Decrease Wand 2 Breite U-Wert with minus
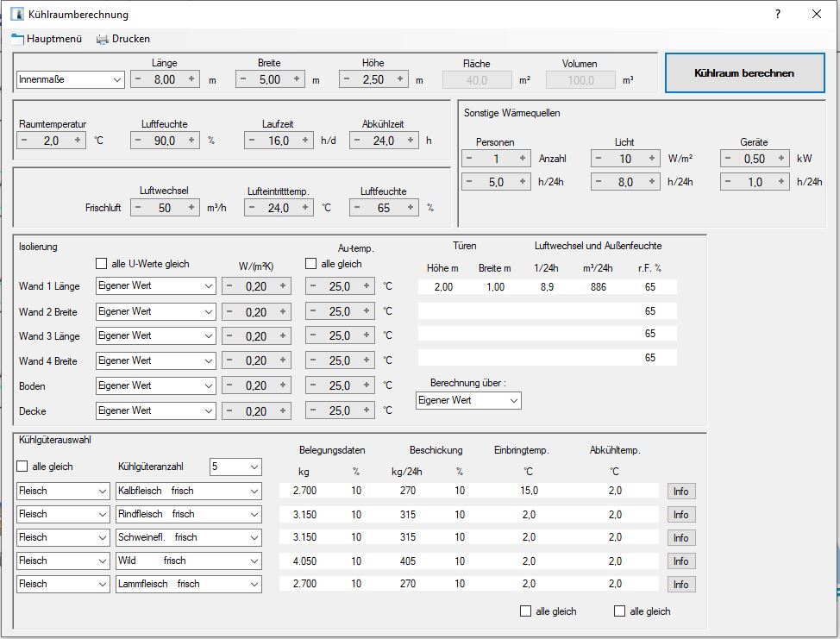The image size is (840, 639). tap(229, 311)
